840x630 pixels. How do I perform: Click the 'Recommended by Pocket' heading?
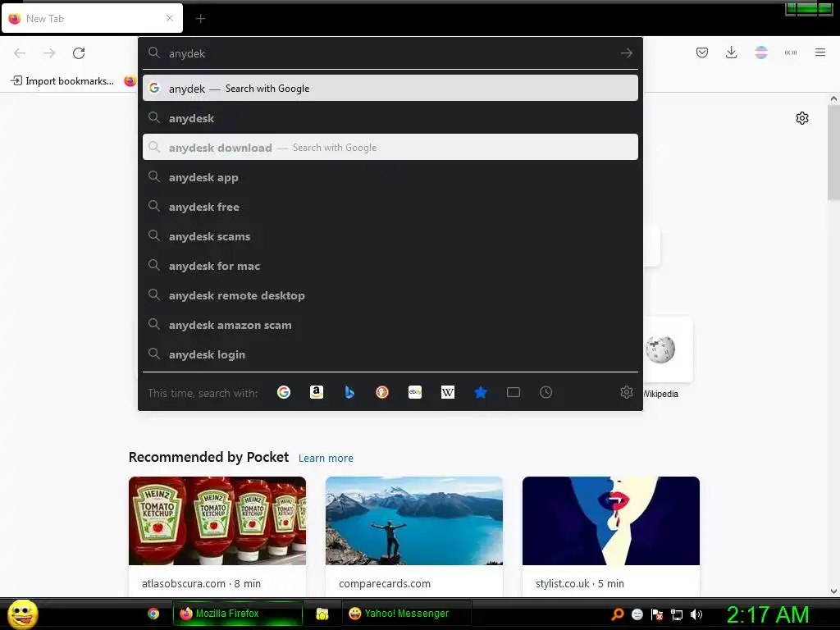coord(208,457)
